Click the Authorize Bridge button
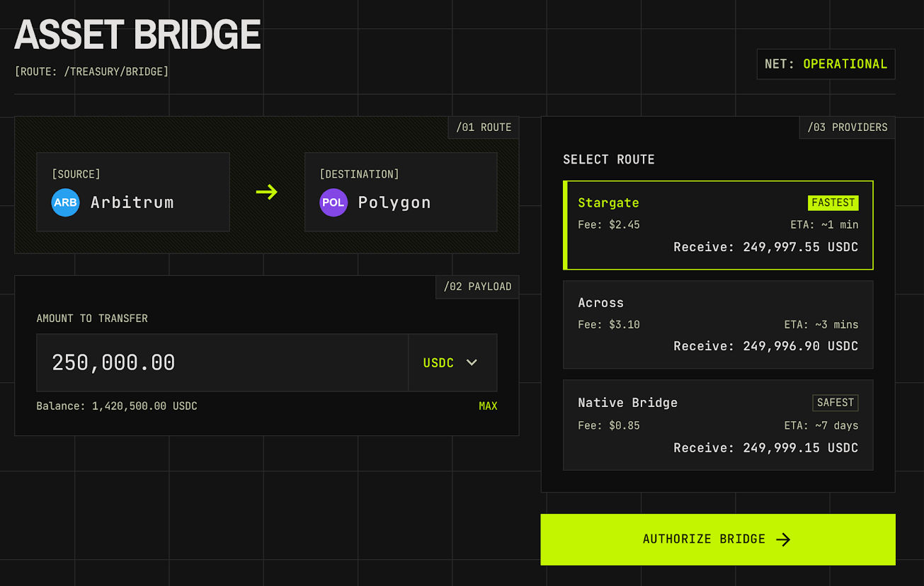This screenshot has width=924, height=586. [718, 539]
